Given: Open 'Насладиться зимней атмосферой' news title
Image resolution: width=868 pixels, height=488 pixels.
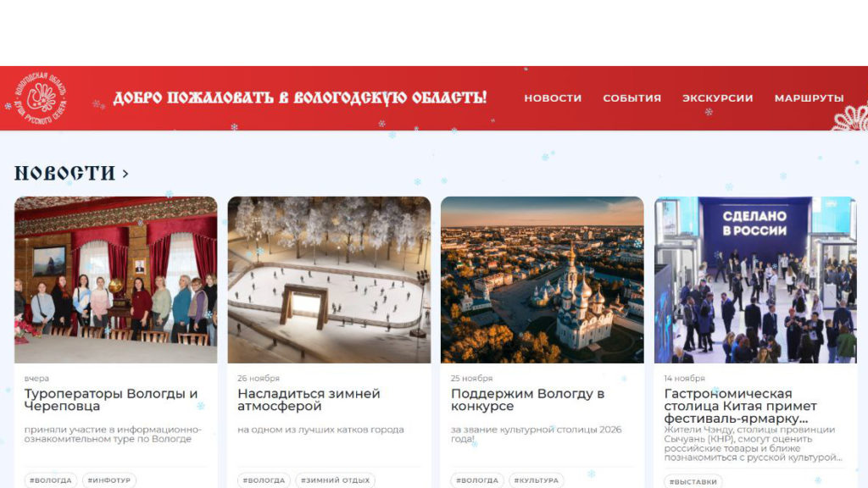Looking at the screenshot, I should [x=309, y=400].
